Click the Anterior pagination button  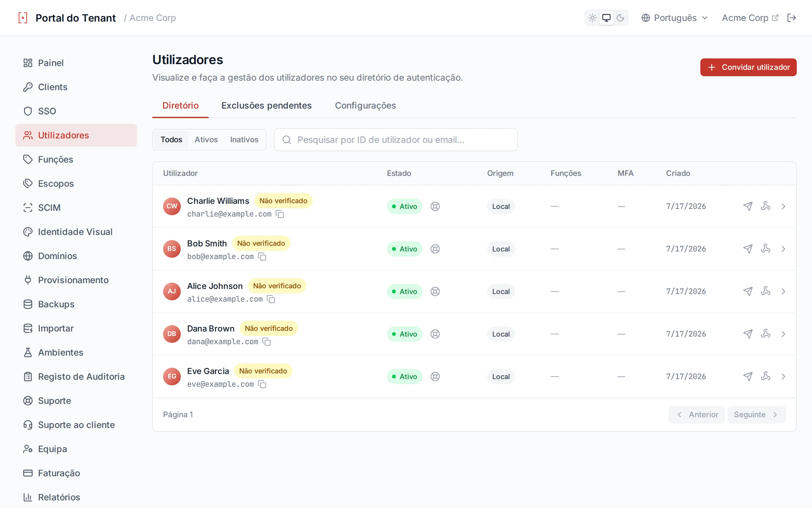coord(697,415)
